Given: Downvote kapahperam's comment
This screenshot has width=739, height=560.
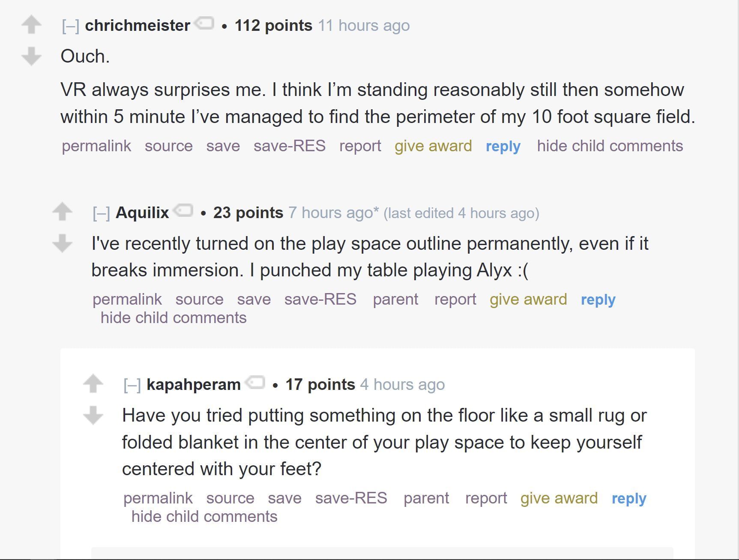Looking at the screenshot, I should [93, 415].
